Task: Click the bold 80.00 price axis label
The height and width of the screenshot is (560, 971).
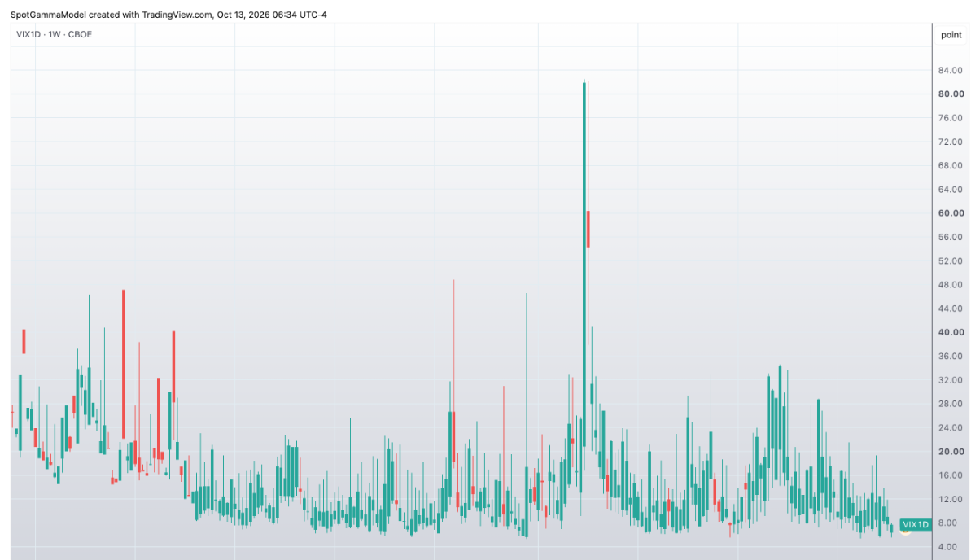Action: coord(951,94)
